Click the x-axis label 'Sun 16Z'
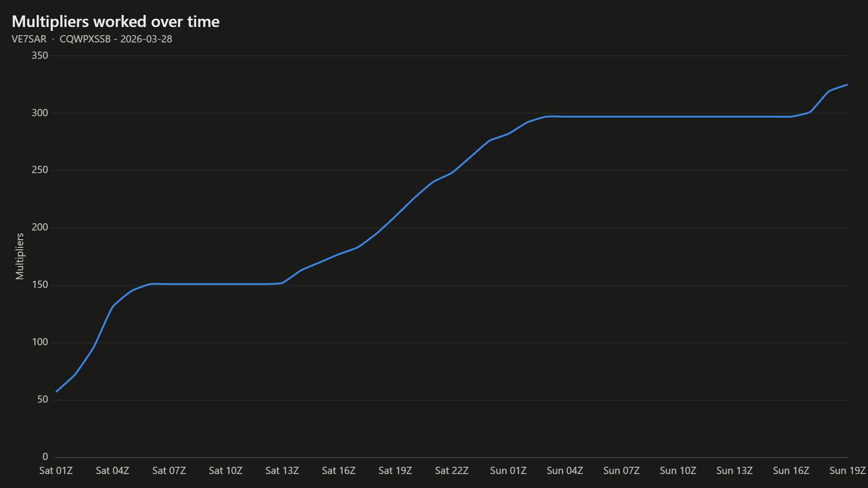This screenshot has width=868, height=488. click(791, 471)
